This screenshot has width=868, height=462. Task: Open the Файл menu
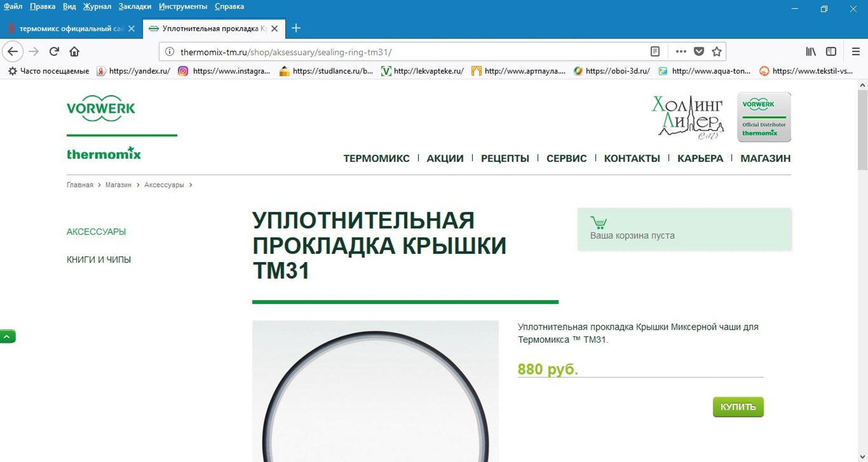click(x=13, y=6)
